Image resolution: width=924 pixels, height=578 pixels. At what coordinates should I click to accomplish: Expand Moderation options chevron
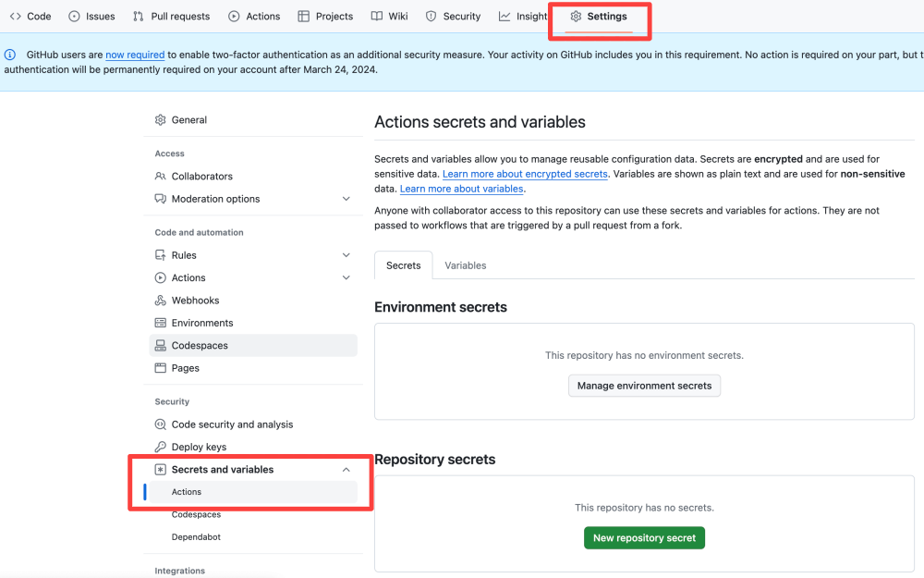346,199
